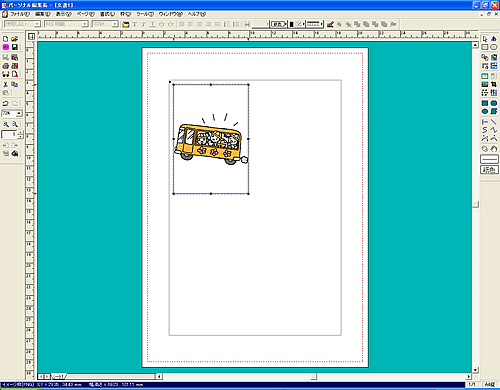This screenshot has height=390, width=500.
Task: Open the image insert icon in left toolbar
Action: tap(14, 57)
